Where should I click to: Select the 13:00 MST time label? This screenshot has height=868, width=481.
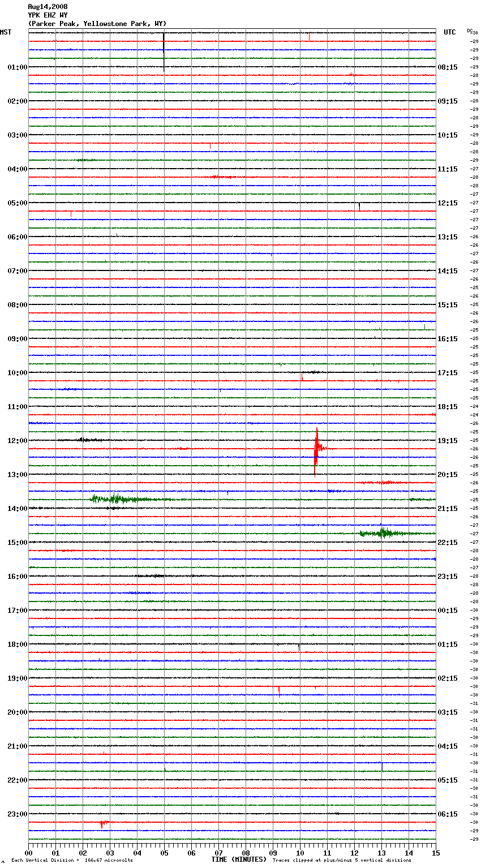click(x=18, y=475)
